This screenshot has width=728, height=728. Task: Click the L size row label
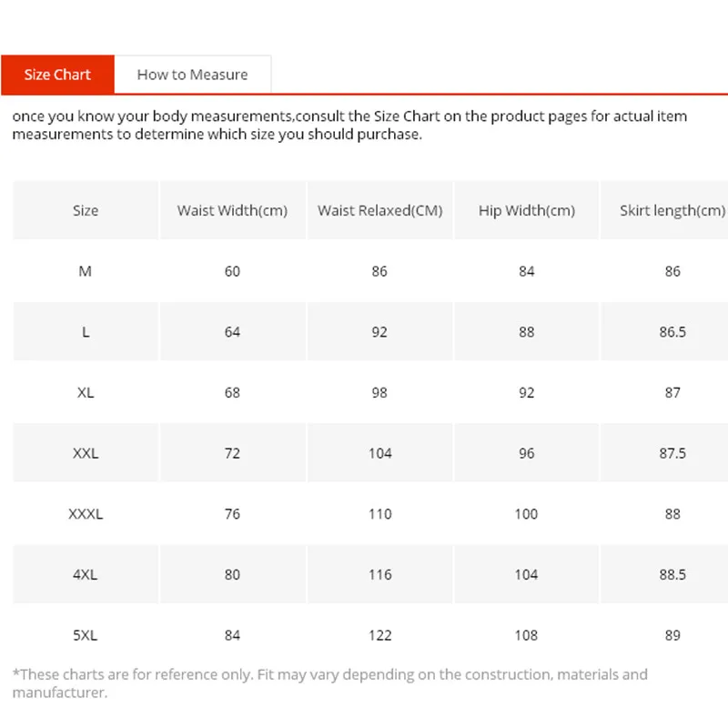86,332
